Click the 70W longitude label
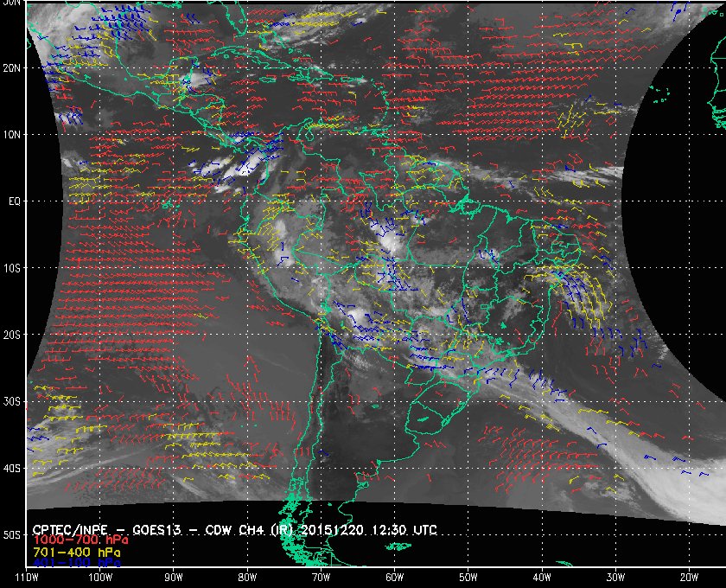This screenshot has width=726, height=588. click(321, 578)
